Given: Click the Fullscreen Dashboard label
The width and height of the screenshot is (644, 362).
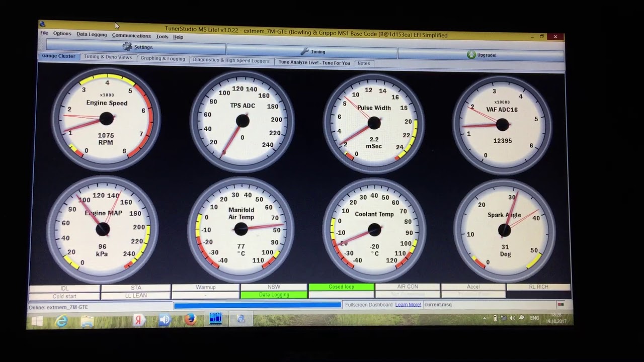Looking at the screenshot, I should coord(369,305).
